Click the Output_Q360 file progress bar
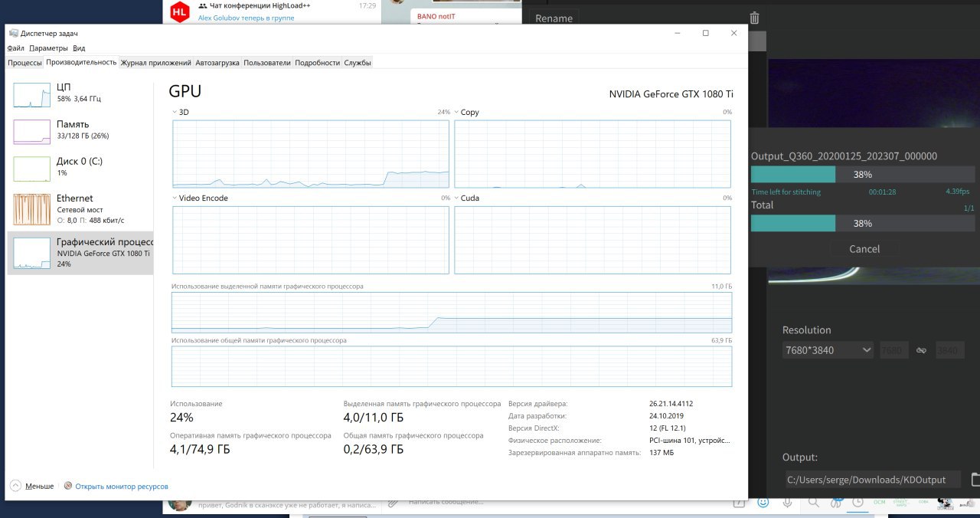The height and width of the screenshot is (518, 980). pyautogui.click(x=863, y=174)
